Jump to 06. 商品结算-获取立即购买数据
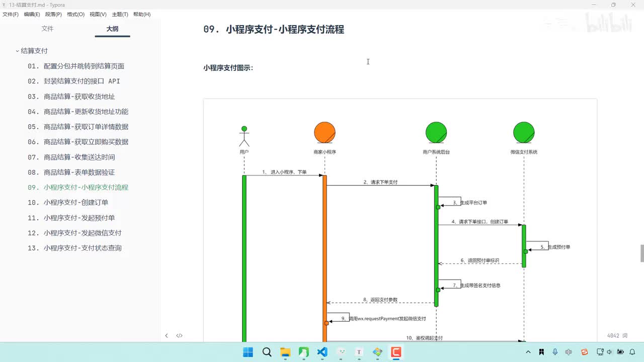The width and height of the screenshot is (644, 362). coord(78,142)
